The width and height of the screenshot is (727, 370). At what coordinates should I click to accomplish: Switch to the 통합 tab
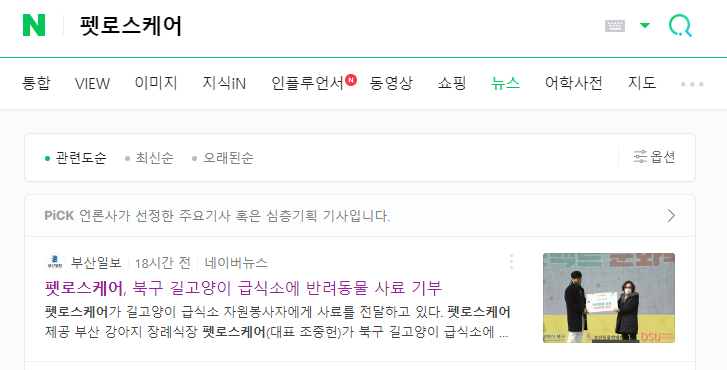tap(36, 83)
